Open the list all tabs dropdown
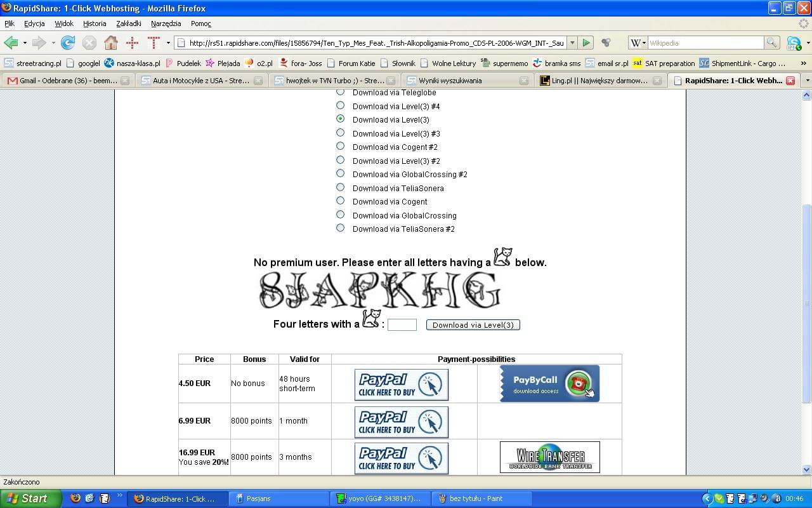Screen dimensions: 812x508 (807, 81)
